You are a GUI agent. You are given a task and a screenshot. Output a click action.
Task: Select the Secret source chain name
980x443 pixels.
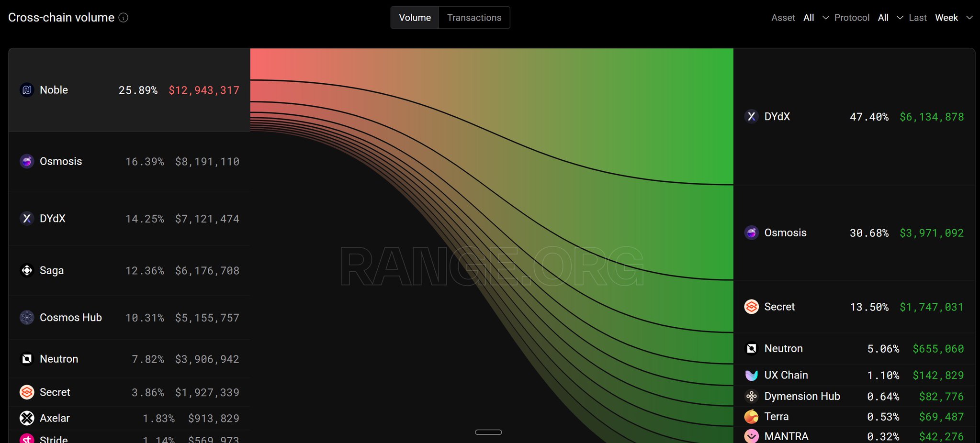point(55,392)
